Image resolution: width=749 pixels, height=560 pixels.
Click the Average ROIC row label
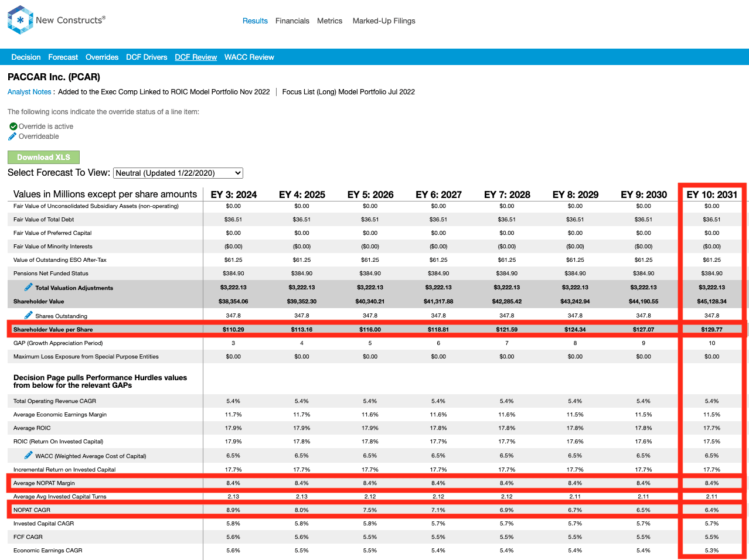pyautogui.click(x=32, y=428)
